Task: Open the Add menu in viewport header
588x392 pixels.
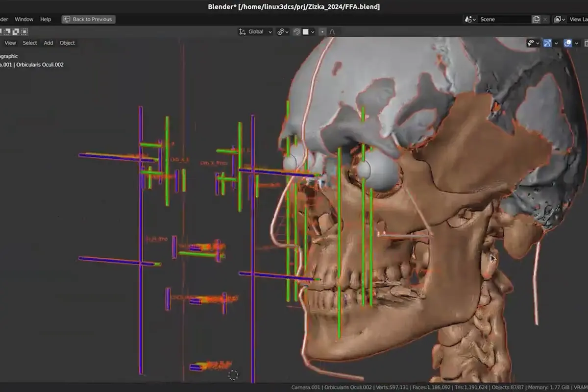Action: tap(49, 43)
